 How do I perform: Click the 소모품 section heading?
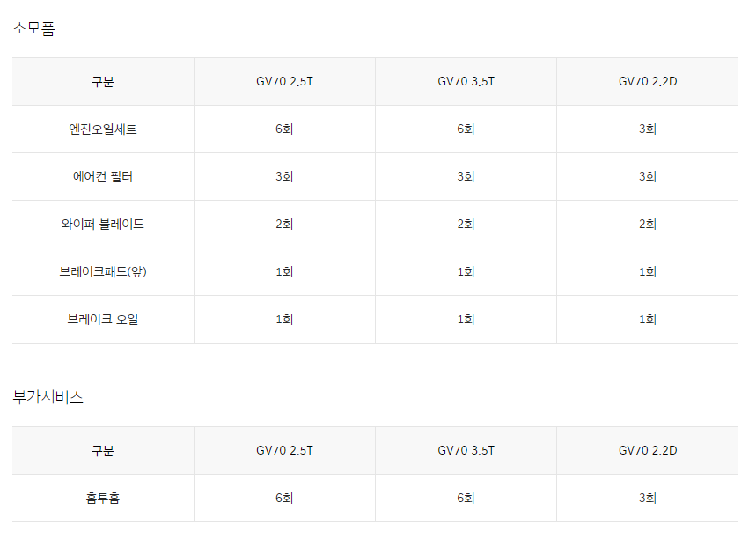33,29
